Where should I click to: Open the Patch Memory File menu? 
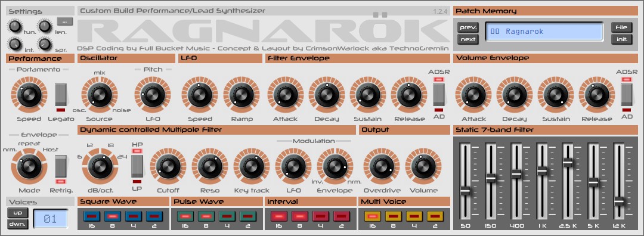[621, 27]
